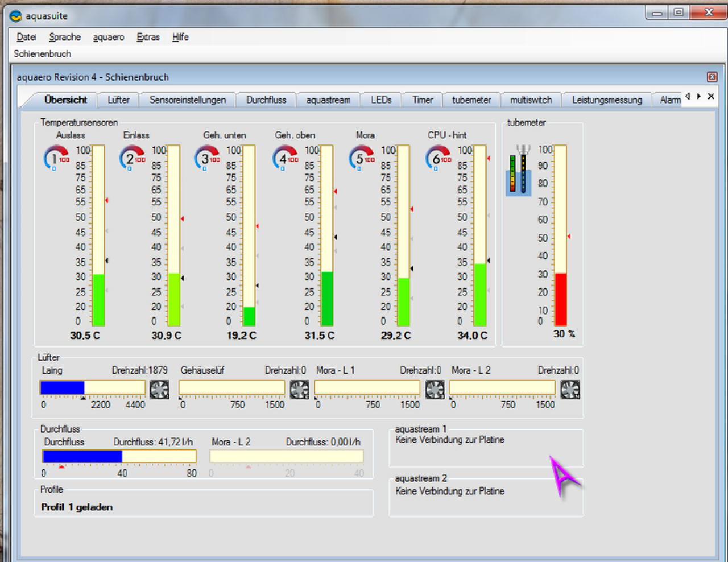
Task: Click the Laing fan icon
Action: [159, 389]
